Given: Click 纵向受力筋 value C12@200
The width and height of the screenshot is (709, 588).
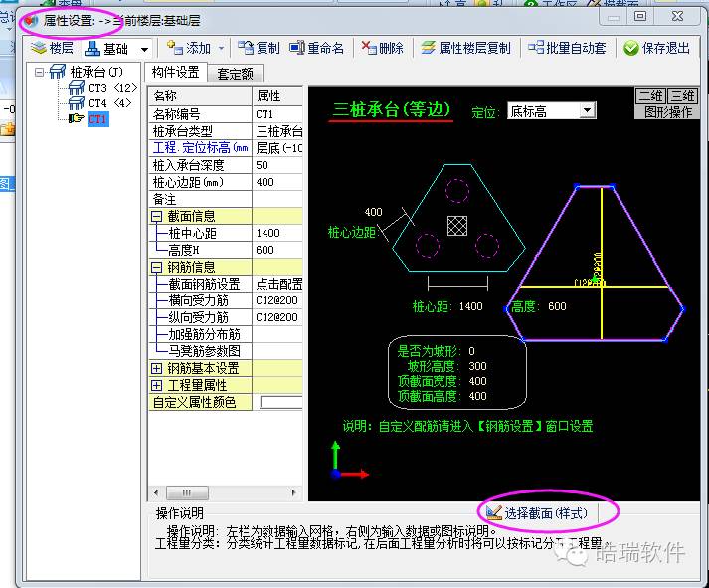Looking at the screenshot, I should (x=277, y=317).
